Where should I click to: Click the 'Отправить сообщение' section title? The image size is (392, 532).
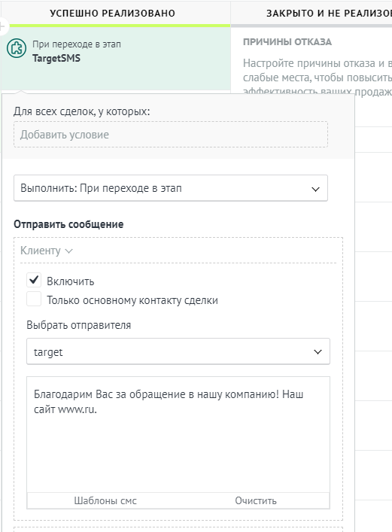[68, 224]
